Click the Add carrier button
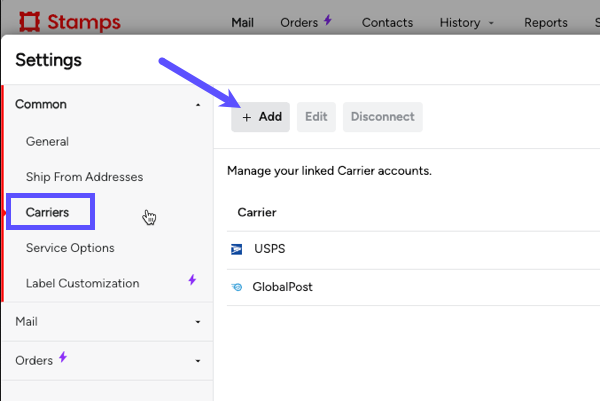Viewport: 600px width, 401px height. click(260, 117)
